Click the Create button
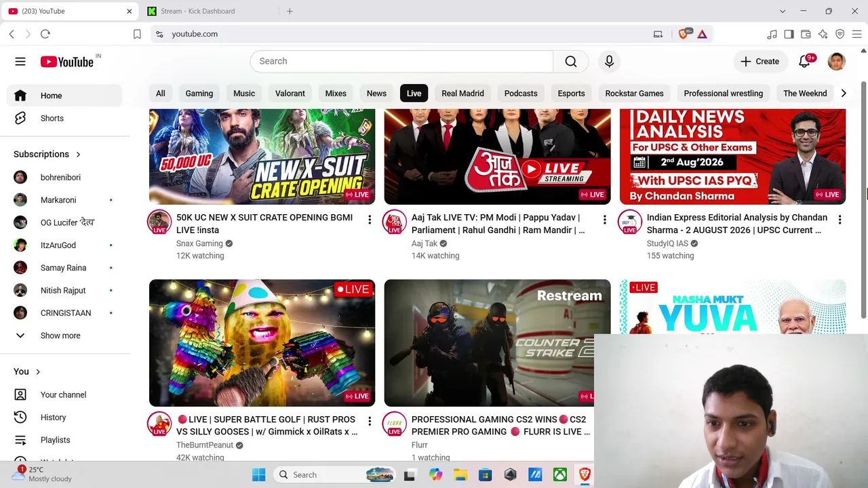This screenshot has height=488, width=868. (x=760, y=61)
